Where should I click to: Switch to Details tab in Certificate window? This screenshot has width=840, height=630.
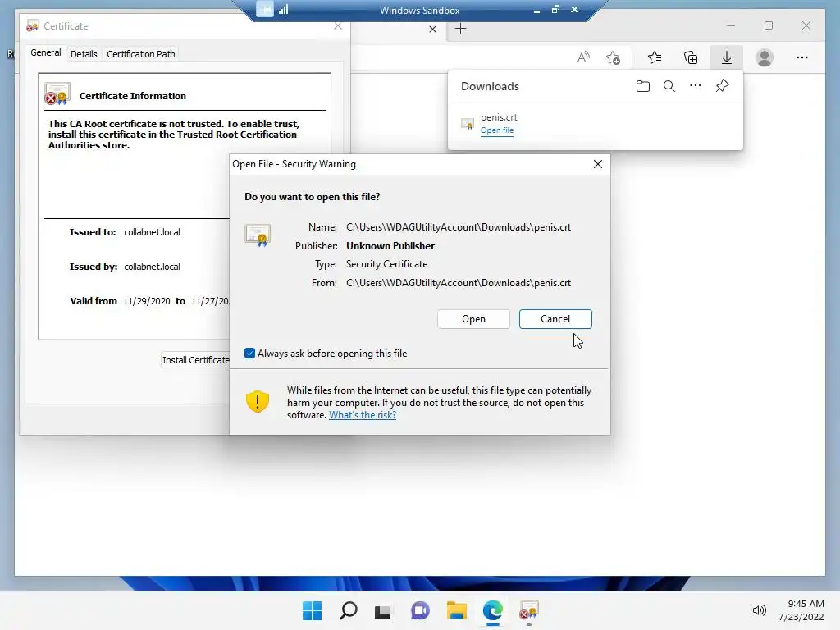click(x=84, y=54)
